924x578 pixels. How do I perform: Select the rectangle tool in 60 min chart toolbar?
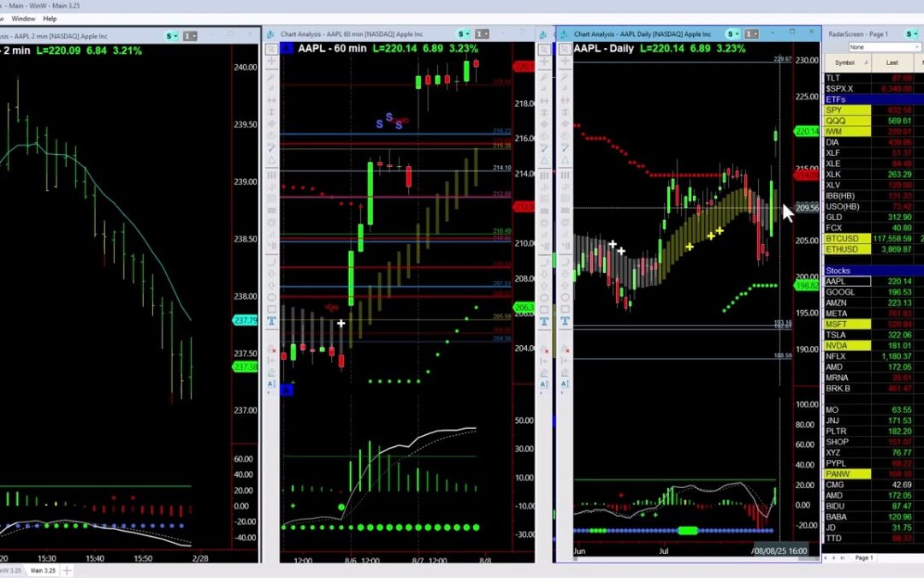tap(272, 309)
